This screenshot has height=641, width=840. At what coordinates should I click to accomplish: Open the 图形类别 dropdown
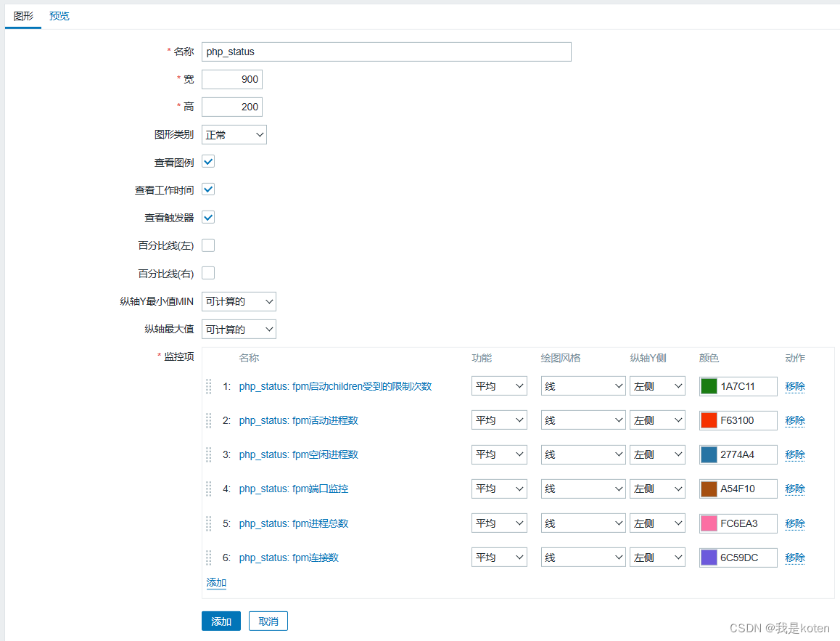(234, 135)
